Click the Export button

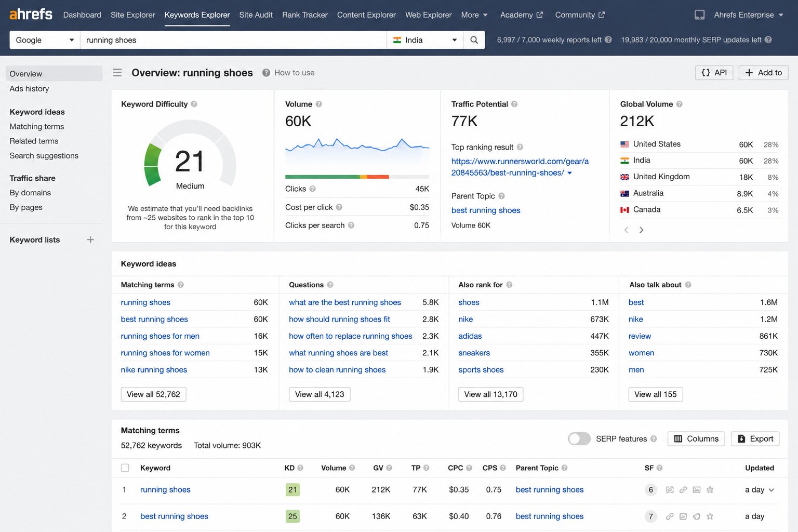point(755,438)
